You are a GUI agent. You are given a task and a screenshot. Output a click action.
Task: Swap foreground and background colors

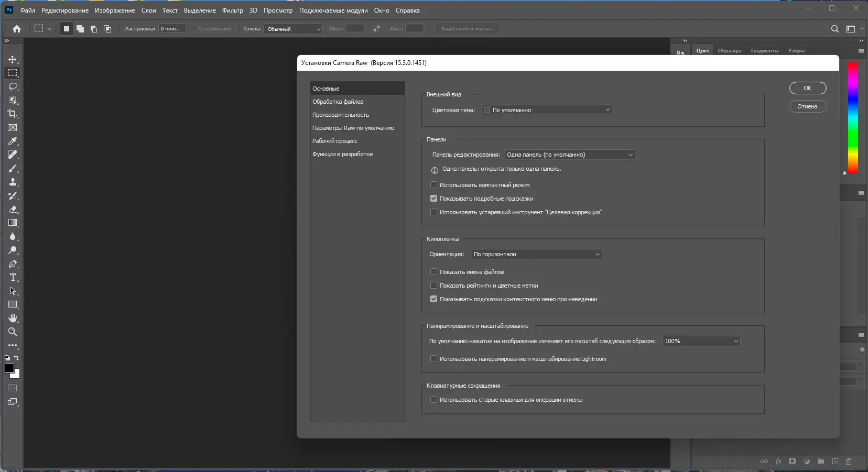(16, 358)
